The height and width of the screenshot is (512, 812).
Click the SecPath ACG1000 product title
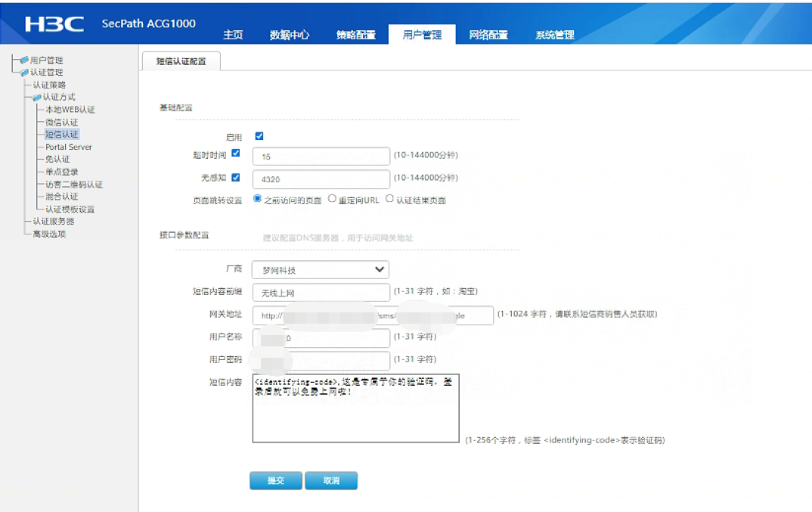149,23
